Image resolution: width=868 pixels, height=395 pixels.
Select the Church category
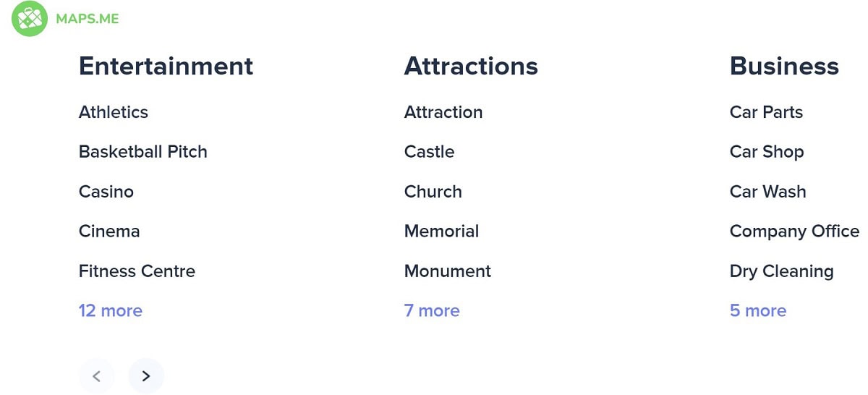pos(433,192)
